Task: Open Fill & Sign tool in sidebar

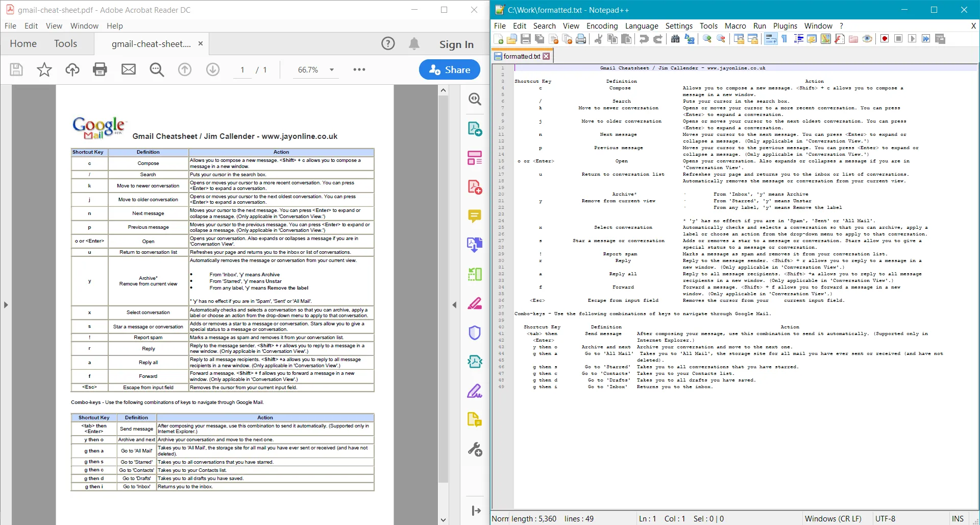Action: [475, 391]
